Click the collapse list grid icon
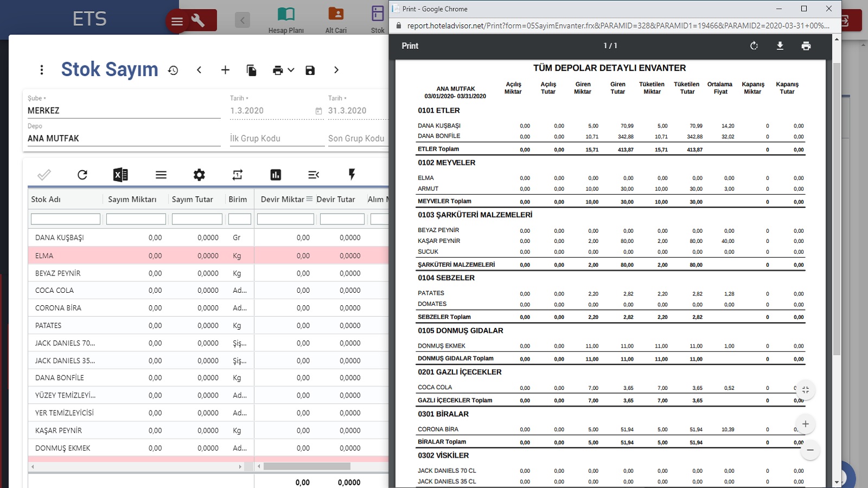This screenshot has width=868, height=488. [x=314, y=175]
